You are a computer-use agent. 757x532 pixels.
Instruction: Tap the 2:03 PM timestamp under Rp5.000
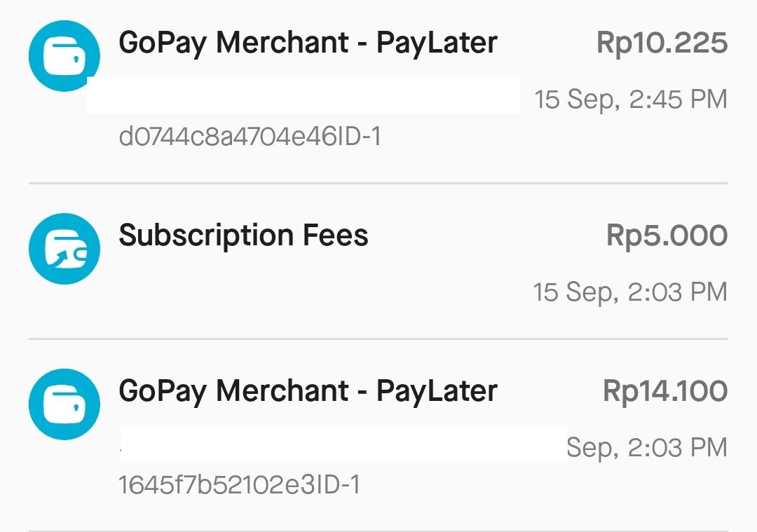[630, 292]
